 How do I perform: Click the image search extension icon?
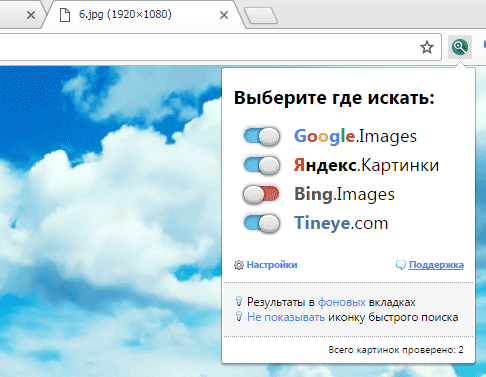tap(460, 47)
